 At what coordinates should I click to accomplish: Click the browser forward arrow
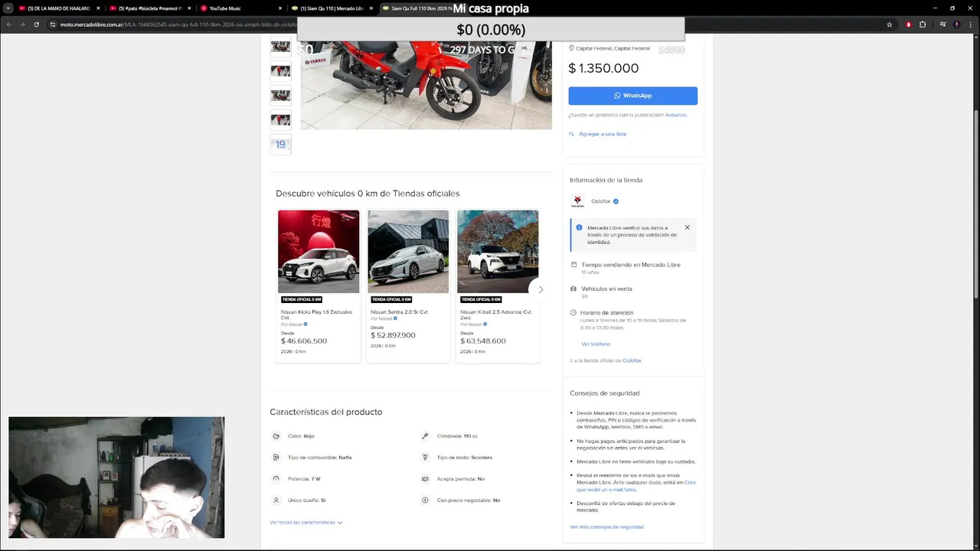click(x=22, y=24)
